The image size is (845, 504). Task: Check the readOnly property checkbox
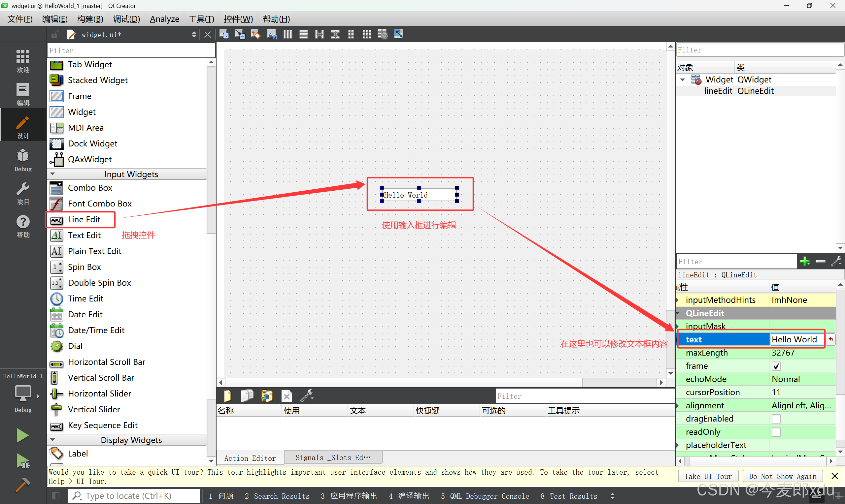776,432
